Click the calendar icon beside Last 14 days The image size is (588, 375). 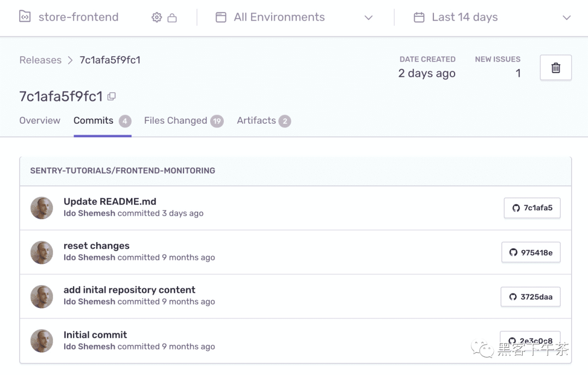(x=419, y=17)
